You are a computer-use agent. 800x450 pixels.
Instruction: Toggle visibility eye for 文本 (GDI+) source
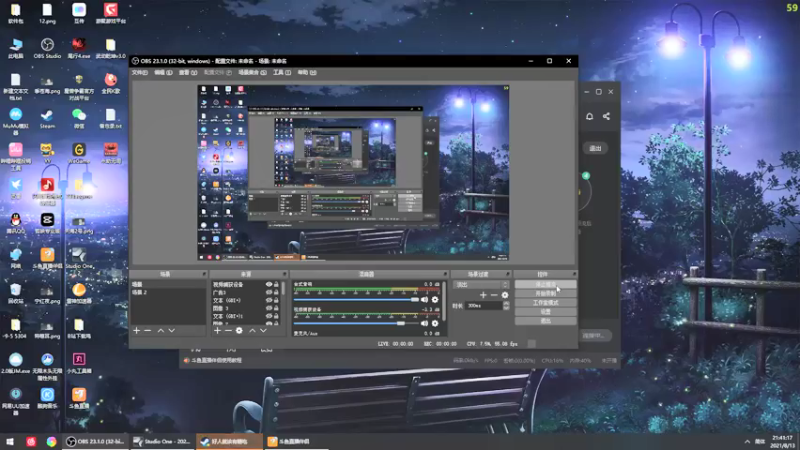269,301
